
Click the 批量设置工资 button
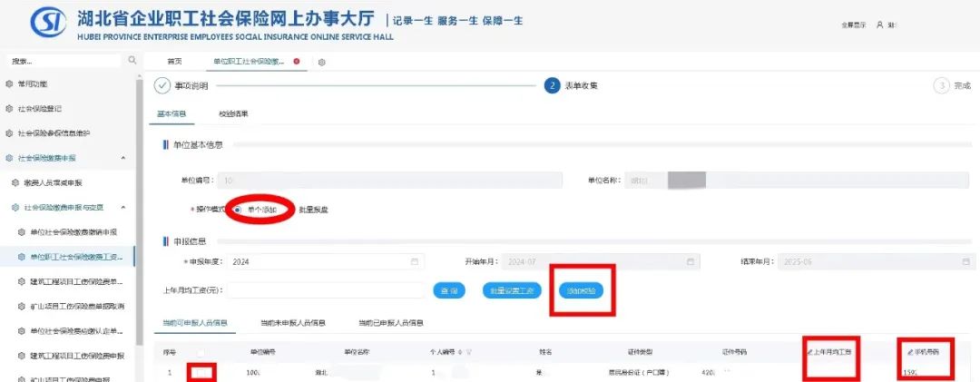pyautogui.click(x=515, y=290)
